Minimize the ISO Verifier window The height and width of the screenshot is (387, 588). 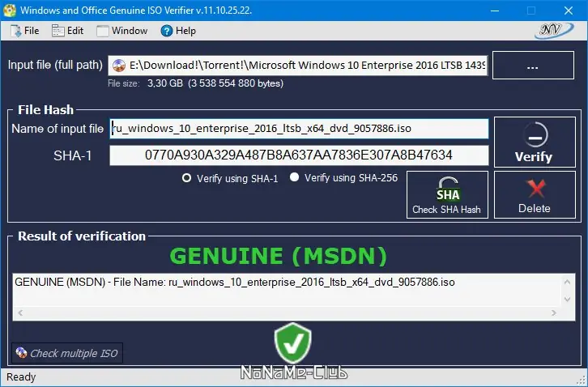(495, 11)
